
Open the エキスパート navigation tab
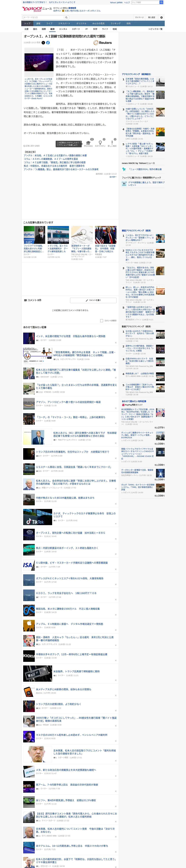click(x=64, y=24)
